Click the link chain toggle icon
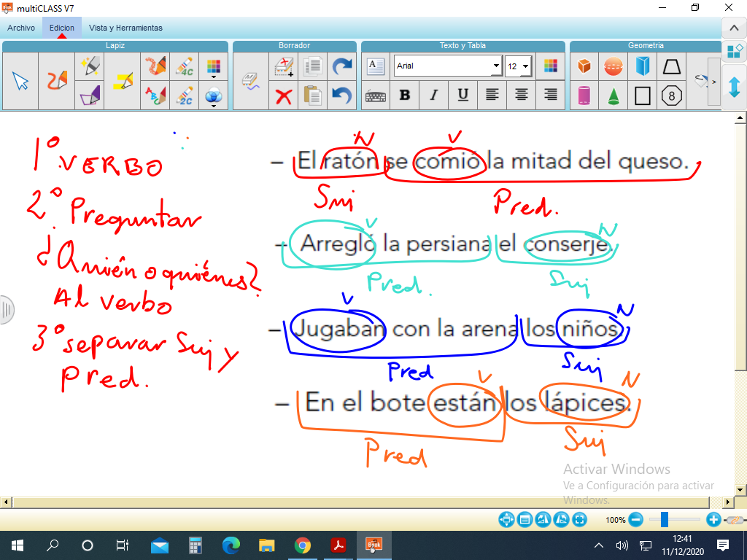747x560 pixels. 735,519
